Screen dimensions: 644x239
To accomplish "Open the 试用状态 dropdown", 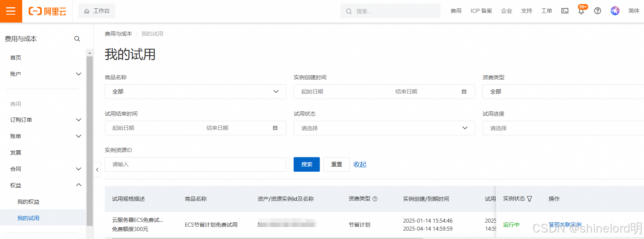I will coord(384,128).
